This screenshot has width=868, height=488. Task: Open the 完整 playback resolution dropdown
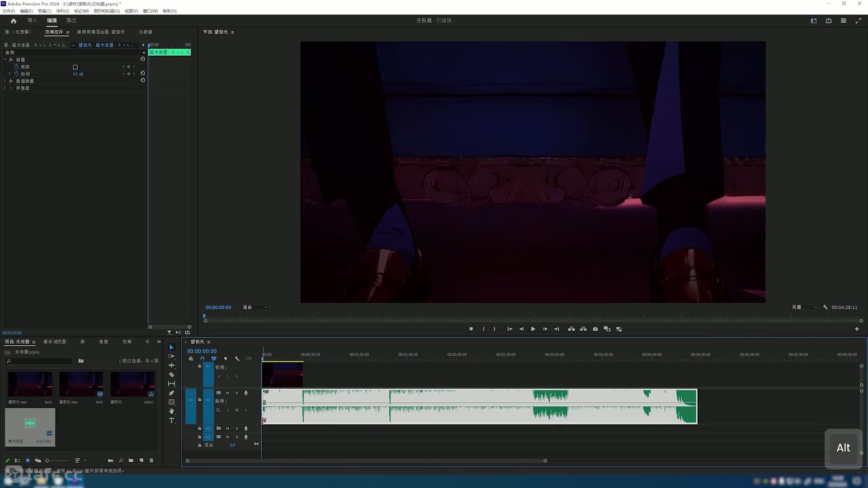tap(804, 307)
